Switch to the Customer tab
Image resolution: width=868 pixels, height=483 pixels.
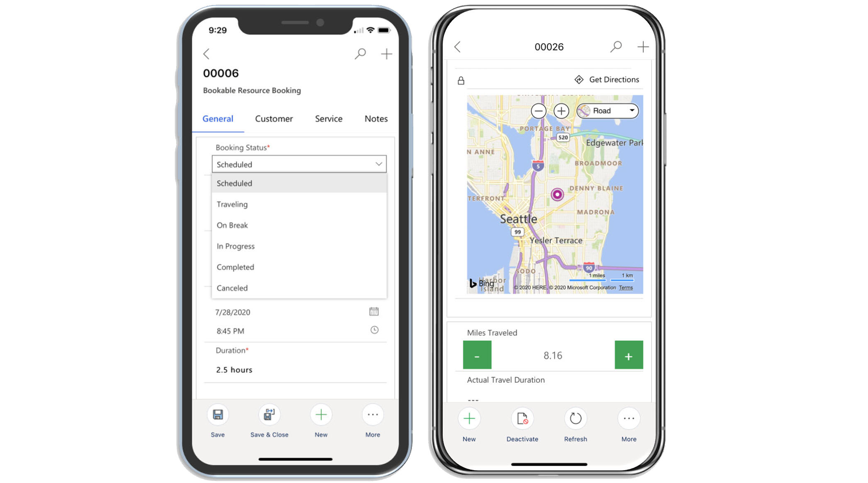(x=274, y=118)
